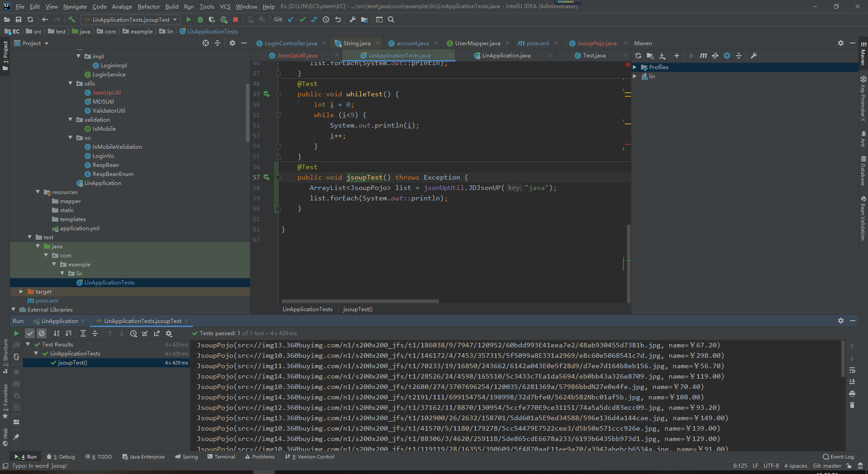This screenshot has height=474, width=868.
Task: Switch to pom.xml editor tab
Action: coord(538,43)
